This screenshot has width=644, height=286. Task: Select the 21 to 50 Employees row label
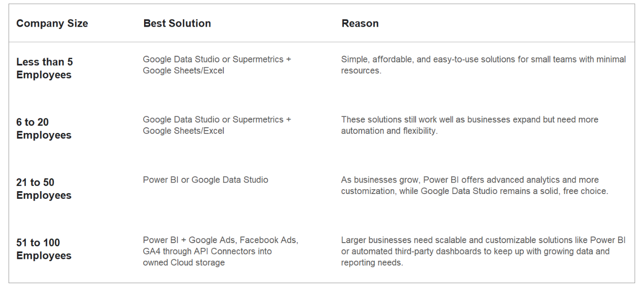[44, 189]
